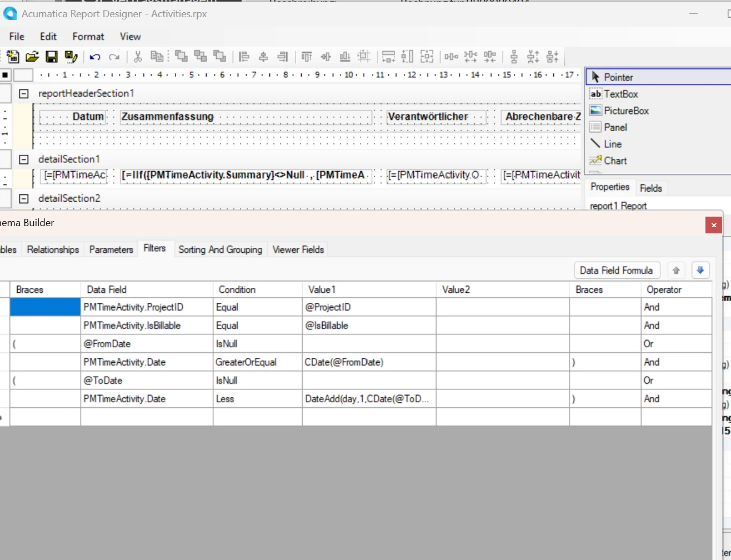Viewport: 731px width, 560px height.
Task: Select the Verantwortlicher header textbox
Action: (x=437, y=117)
